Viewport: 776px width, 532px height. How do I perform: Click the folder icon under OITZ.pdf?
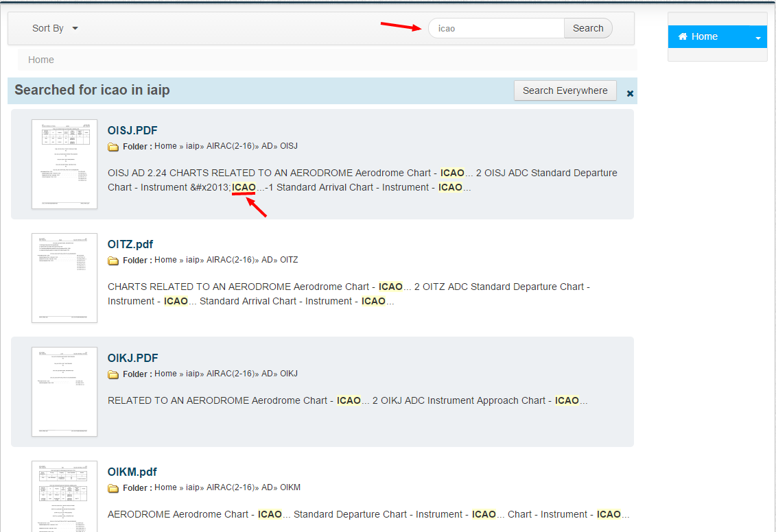point(113,261)
